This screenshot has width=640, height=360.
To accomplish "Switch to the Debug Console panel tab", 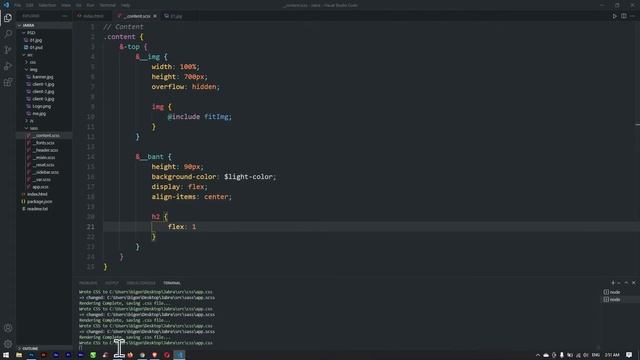I will (x=141, y=283).
